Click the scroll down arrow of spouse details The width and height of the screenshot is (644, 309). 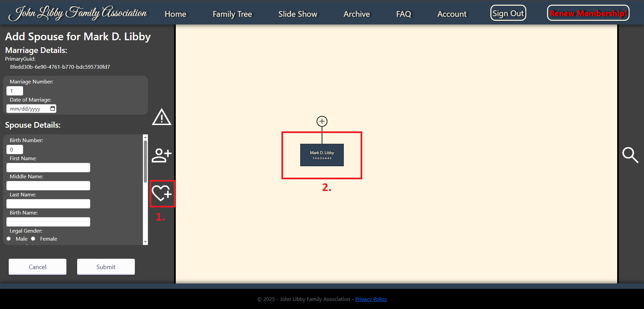[x=145, y=242]
